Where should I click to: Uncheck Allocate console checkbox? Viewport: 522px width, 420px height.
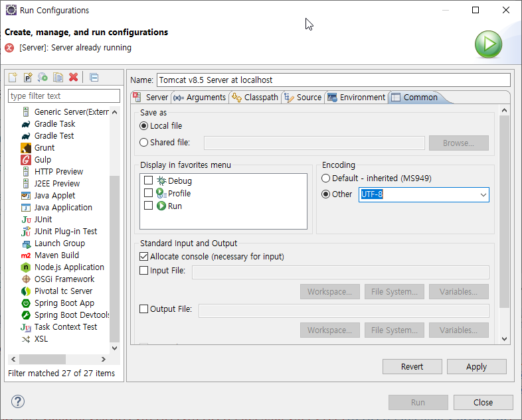[x=144, y=256]
